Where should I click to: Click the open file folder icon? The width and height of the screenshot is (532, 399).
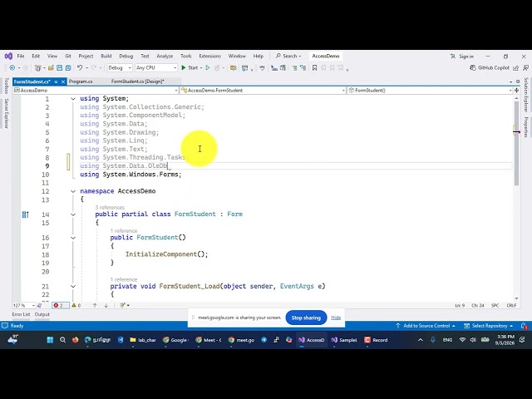(51, 68)
